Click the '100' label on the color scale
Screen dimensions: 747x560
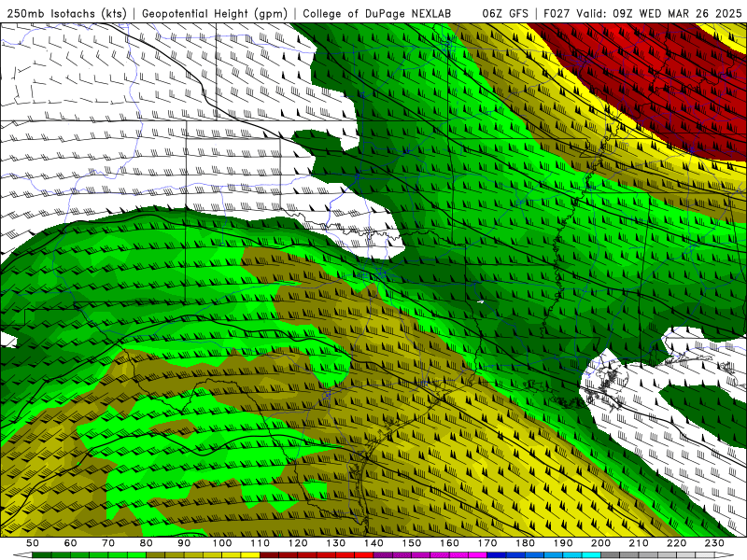coord(221,543)
